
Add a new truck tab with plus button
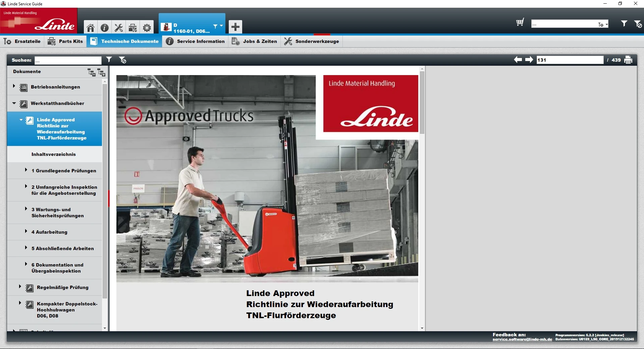click(x=235, y=26)
